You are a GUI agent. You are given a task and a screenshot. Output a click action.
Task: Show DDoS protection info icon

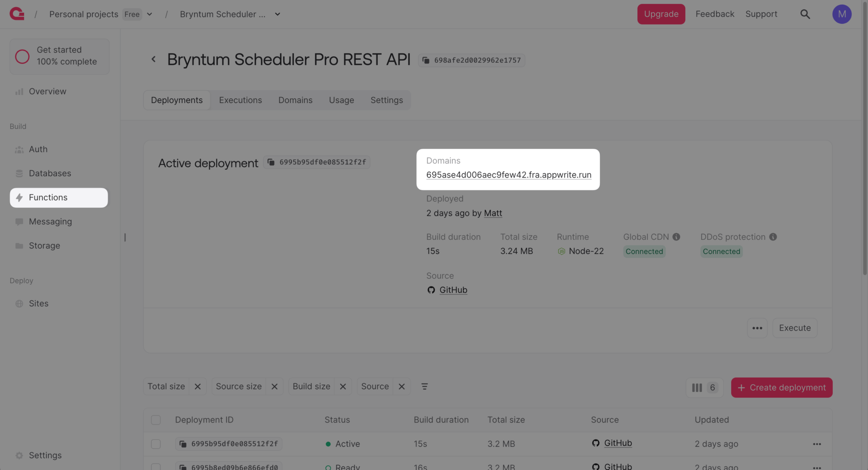point(773,237)
